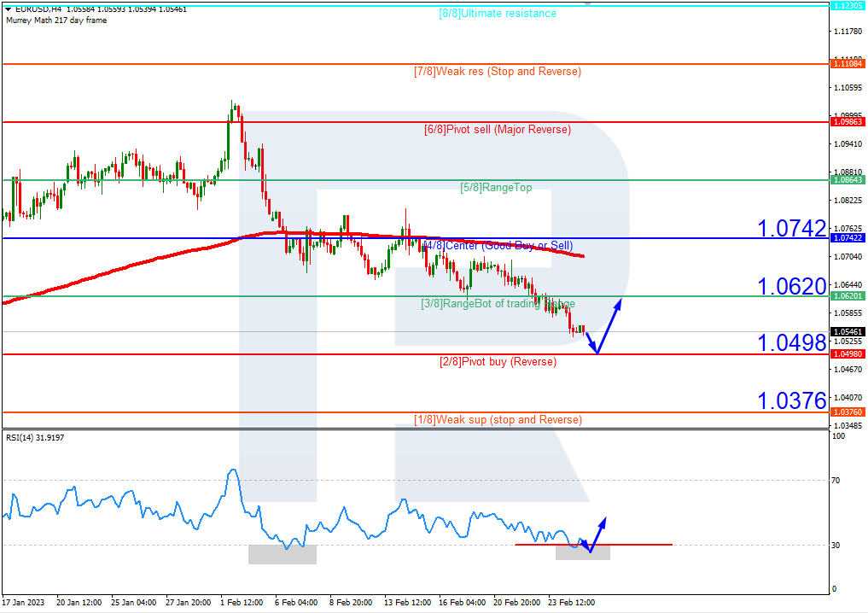The height and width of the screenshot is (613, 868).
Task: Click the [2/8] Pivot buy (Reverse) label
Action: (x=497, y=362)
